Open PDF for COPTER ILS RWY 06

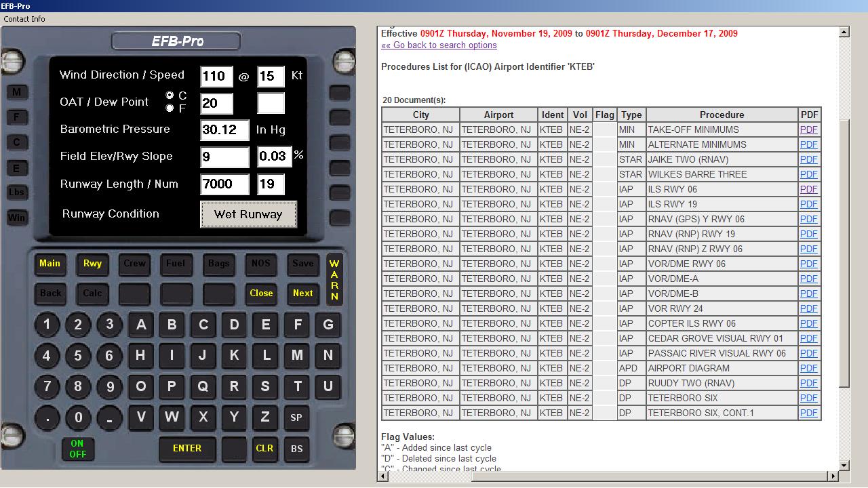coord(808,323)
